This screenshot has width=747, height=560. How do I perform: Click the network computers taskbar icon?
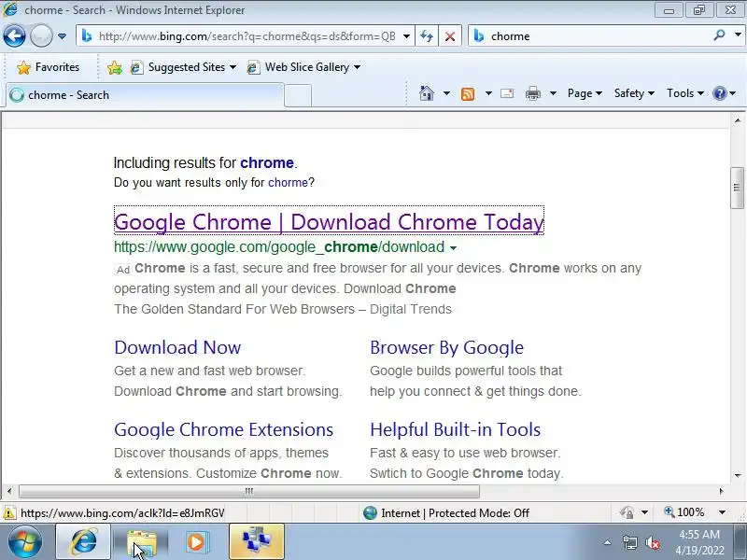pos(257,542)
